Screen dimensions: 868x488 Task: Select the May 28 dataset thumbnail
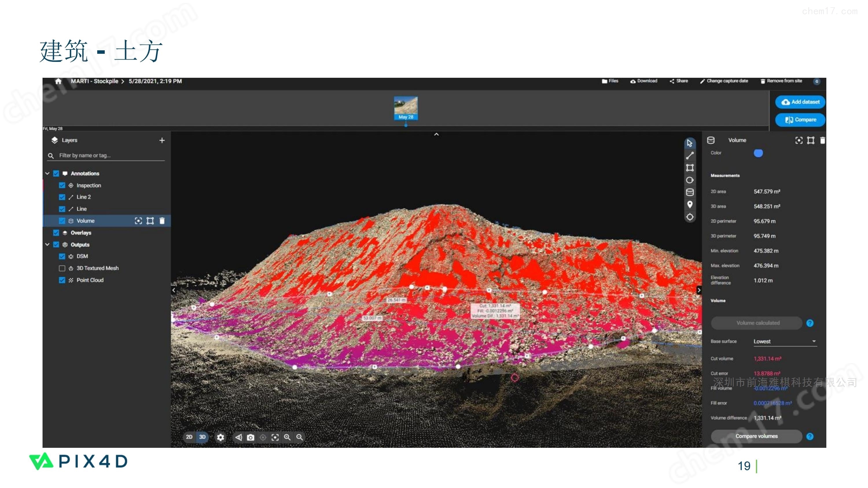[406, 108]
